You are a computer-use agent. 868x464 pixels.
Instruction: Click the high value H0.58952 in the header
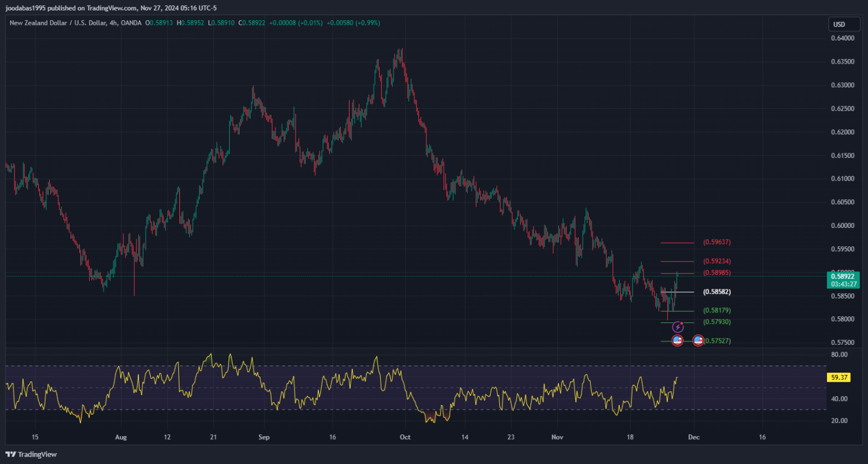pos(190,23)
